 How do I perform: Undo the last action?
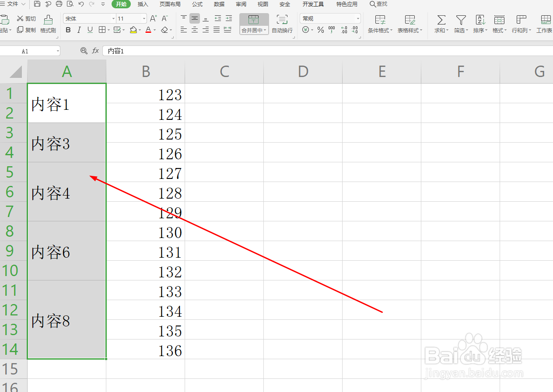click(81, 4)
